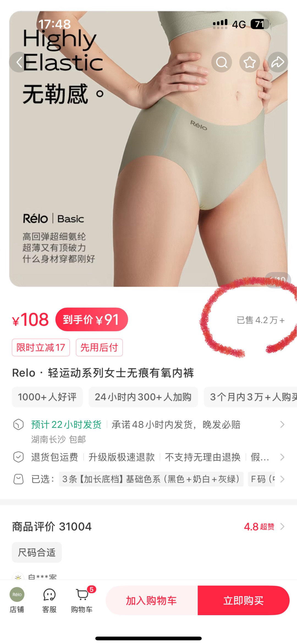
Task: Open the 已选 specification selector chevron
Action: [282, 479]
